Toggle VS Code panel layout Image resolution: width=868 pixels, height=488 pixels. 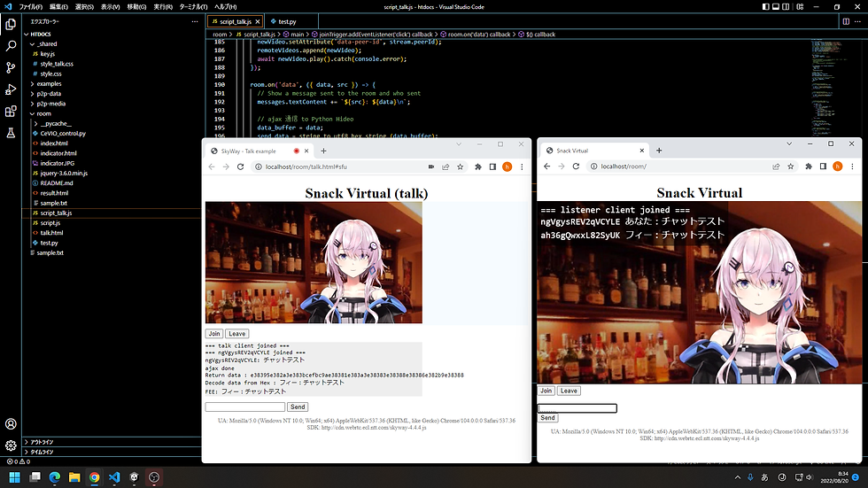click(x=776, y=6)
